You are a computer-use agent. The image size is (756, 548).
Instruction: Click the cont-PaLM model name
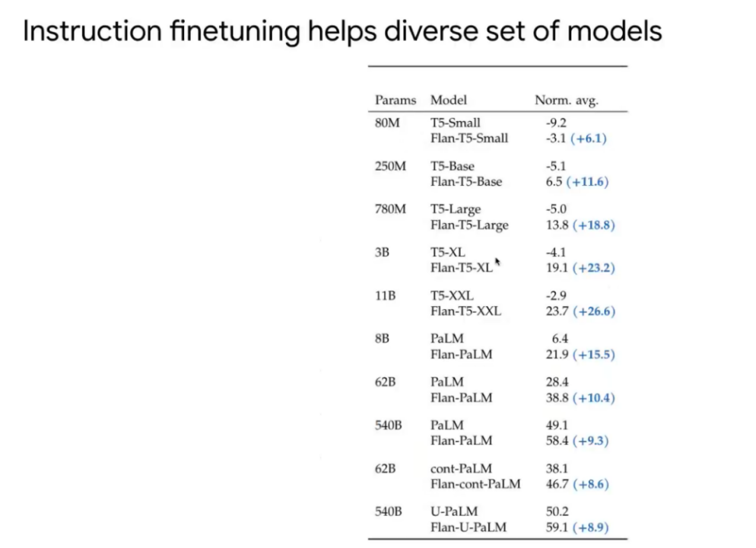tap(461, 469)
